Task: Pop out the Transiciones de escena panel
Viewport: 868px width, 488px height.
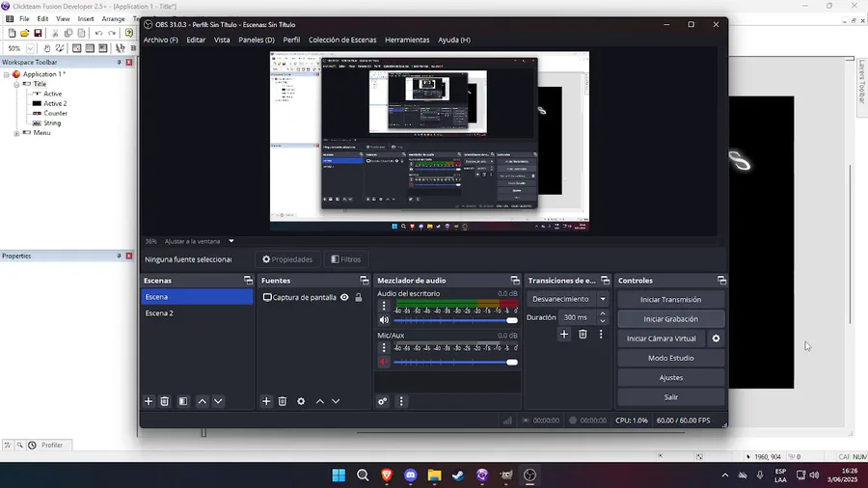Action: point(605,281)
